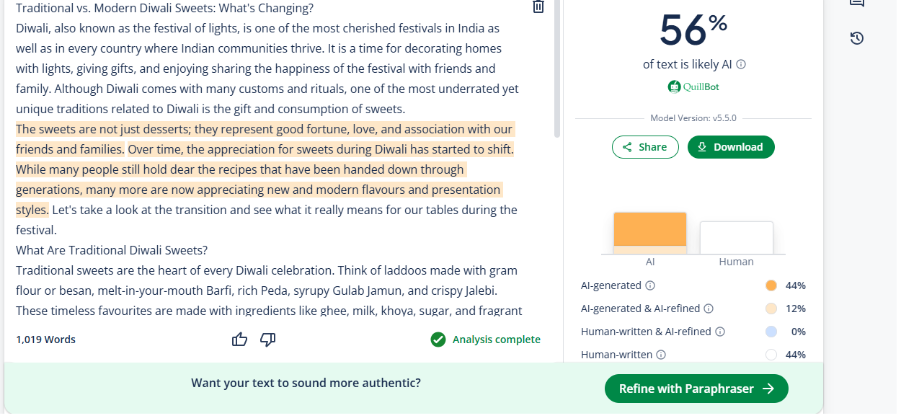Delete the text with the trash icon
The width and height of the screenshot is (901, 414).
pyautogui.click(x=538, y=6)
